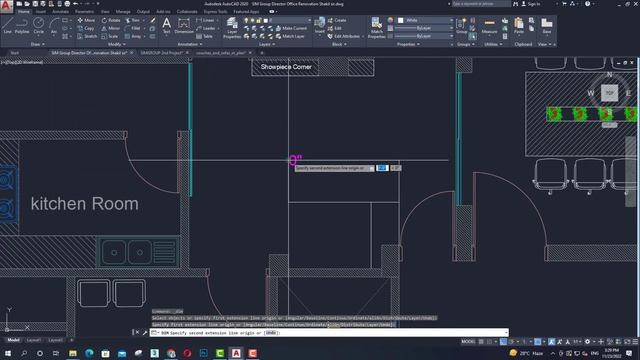Screen dimensions: 640x360
Task: Activate the Array command
Action: tap(133, 36)
